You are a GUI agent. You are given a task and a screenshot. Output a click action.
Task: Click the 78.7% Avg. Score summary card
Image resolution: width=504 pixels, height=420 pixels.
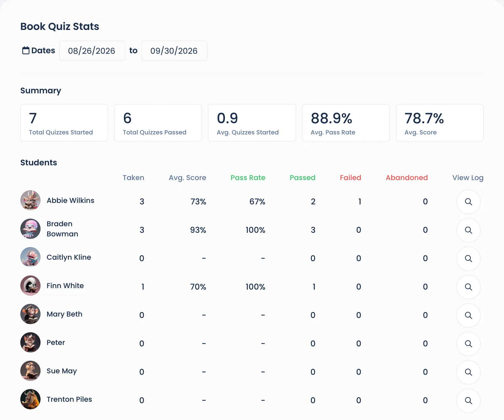pos(440,123)
